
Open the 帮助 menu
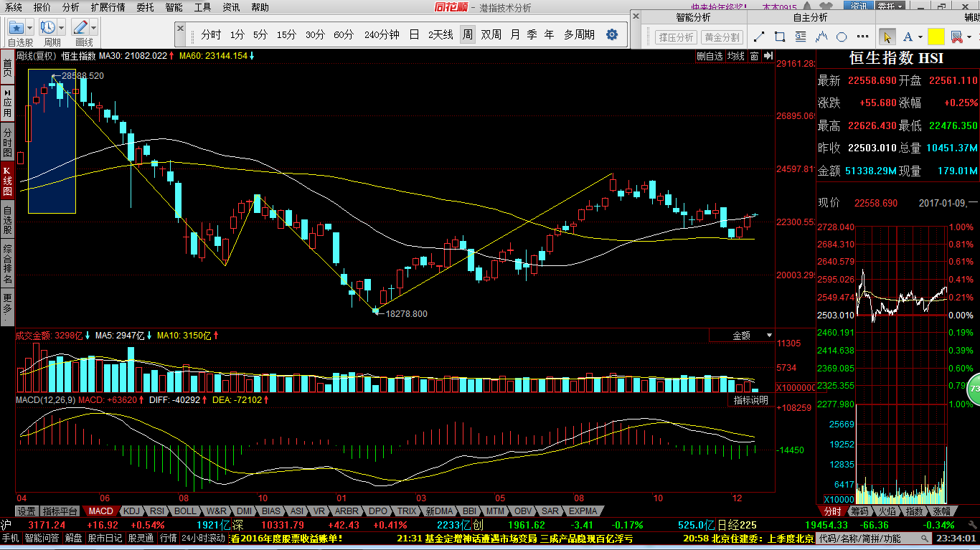pos(260,7)
